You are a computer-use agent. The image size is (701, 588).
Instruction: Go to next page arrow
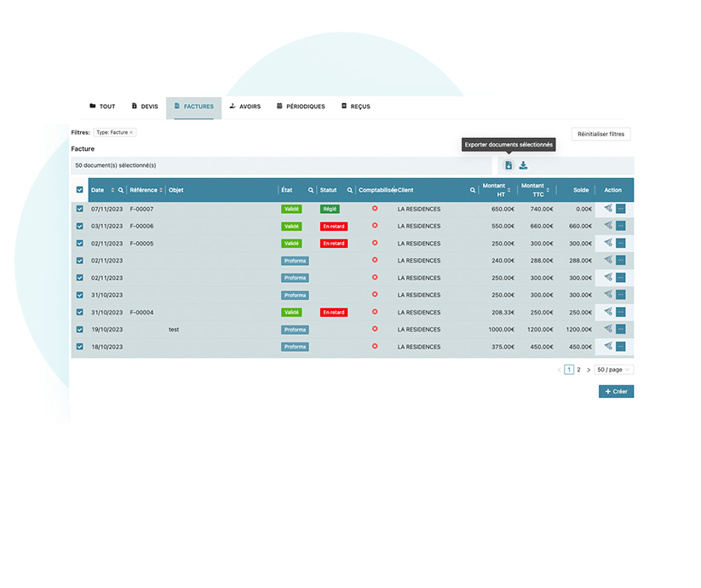click(x=589, y=370)
